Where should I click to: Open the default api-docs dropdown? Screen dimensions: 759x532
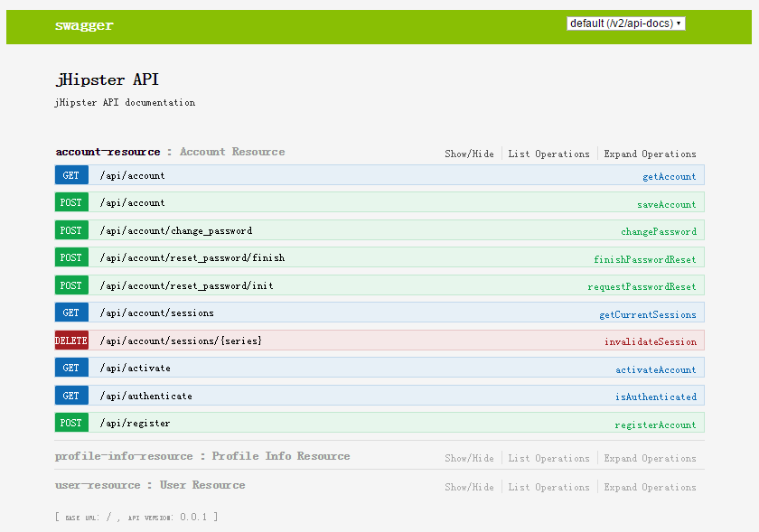[625, 23]
